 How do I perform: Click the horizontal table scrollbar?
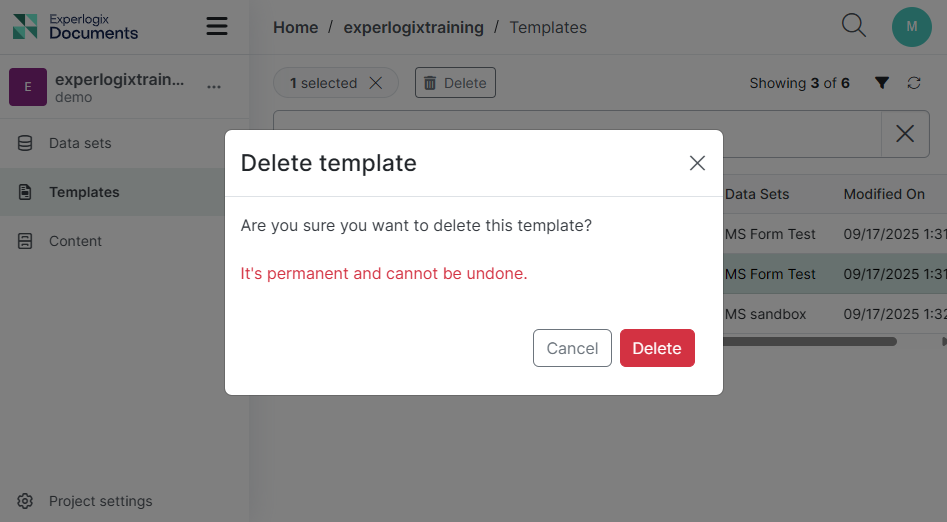click(x=808, y=341)
